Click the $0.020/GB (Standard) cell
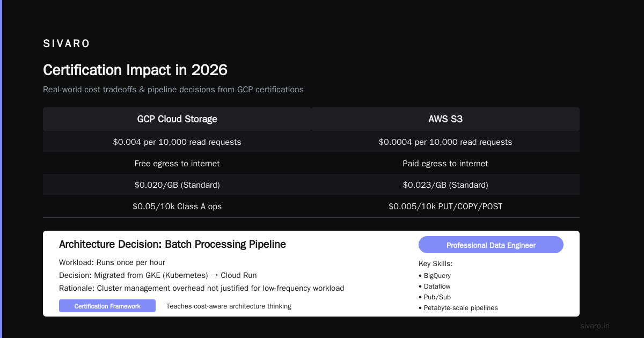Viewport: 644px width, 338px height. pyautogui.click(x=177, y=185)
